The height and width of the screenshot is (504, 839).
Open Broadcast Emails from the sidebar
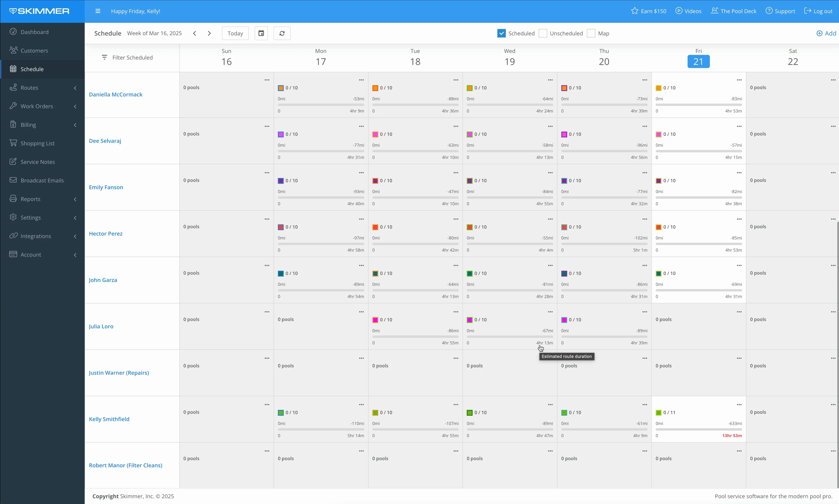(x=42, y=180)
